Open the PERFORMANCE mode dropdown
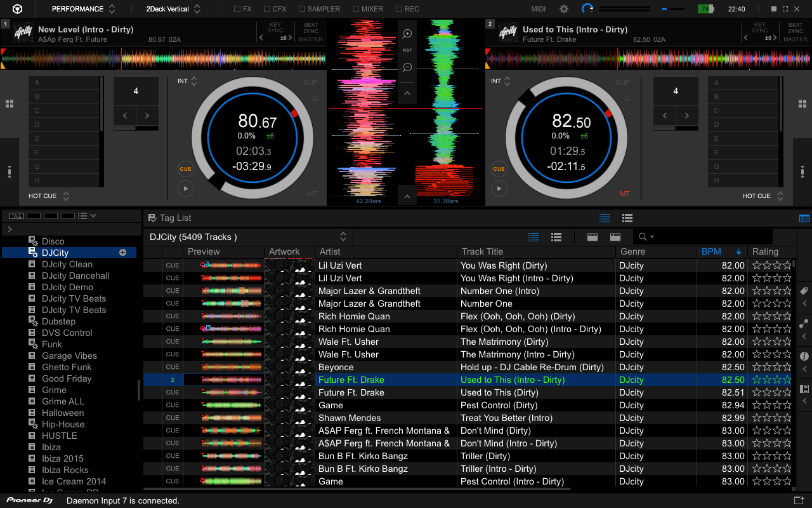 [83, 9]
